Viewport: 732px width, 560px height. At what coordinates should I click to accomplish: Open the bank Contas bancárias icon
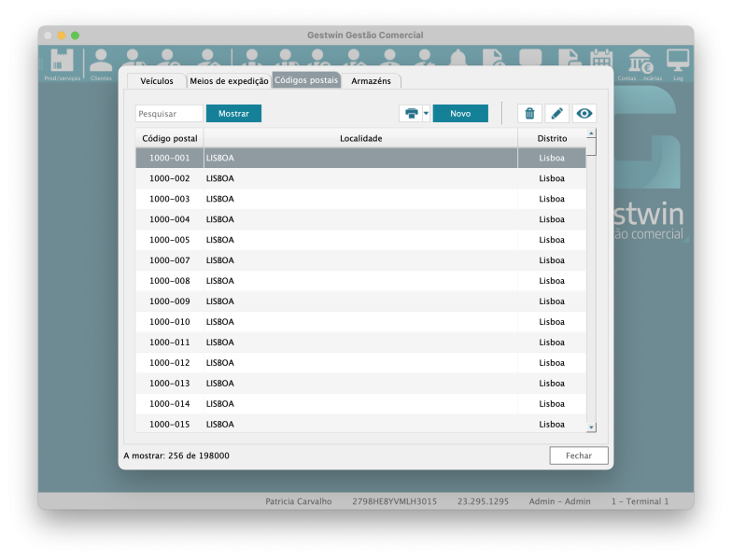click(x=640, y=63)
